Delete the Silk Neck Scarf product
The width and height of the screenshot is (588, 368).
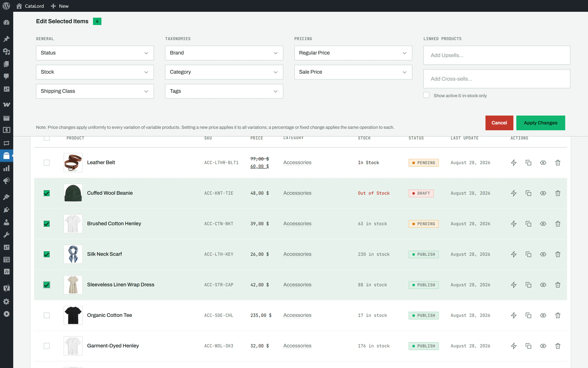[x=558, y=254]
